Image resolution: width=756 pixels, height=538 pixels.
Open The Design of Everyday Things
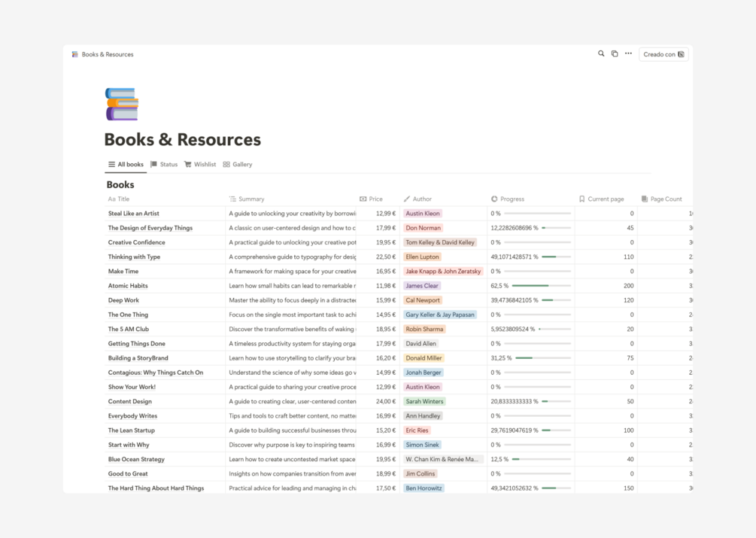coord(150,228)
